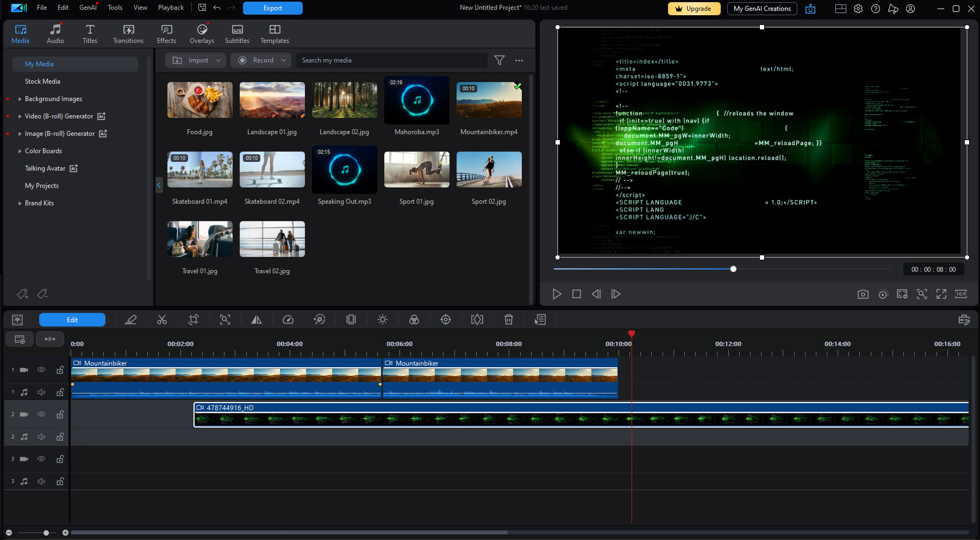Open timeline settings icon at far right
Viewport: 980px width, 540px height.
(964, 319)
